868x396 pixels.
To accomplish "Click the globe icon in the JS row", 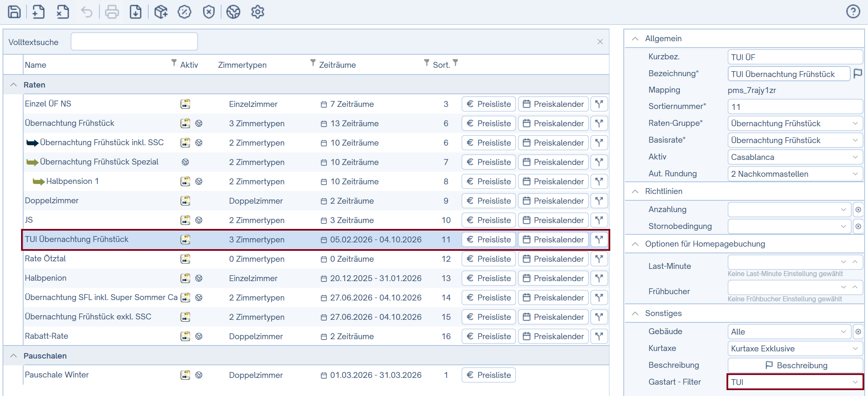I will tap(199, 220).
